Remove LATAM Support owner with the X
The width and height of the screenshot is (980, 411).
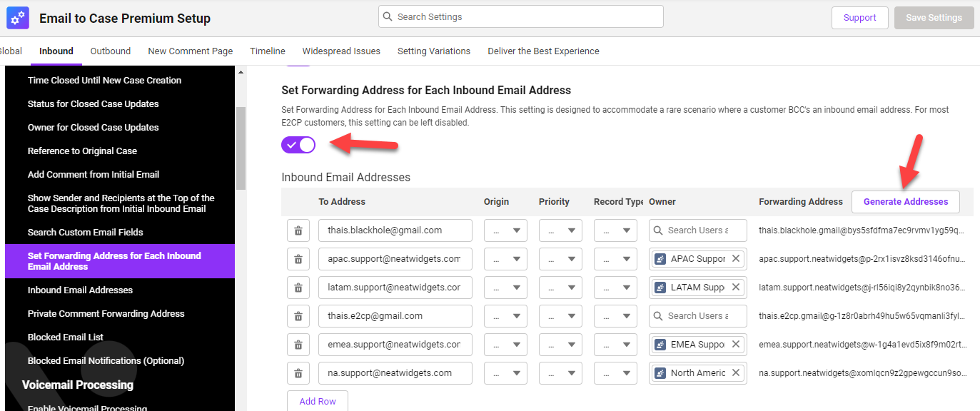point(736,288)
